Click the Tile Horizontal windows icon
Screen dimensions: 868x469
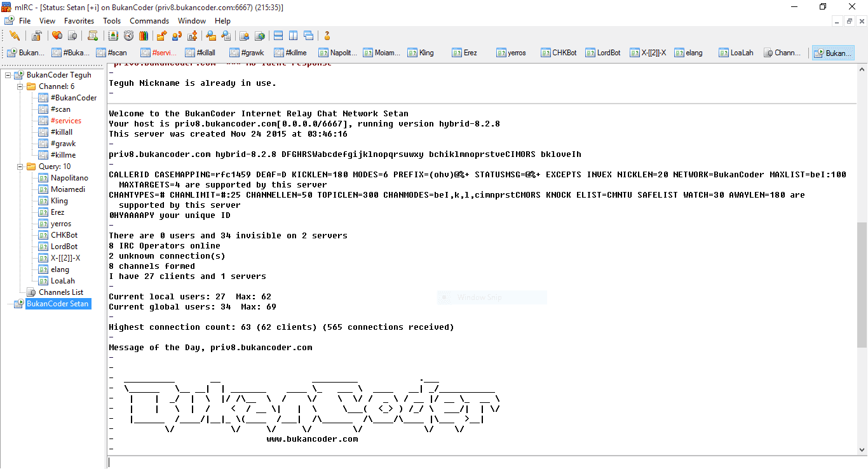278,36
